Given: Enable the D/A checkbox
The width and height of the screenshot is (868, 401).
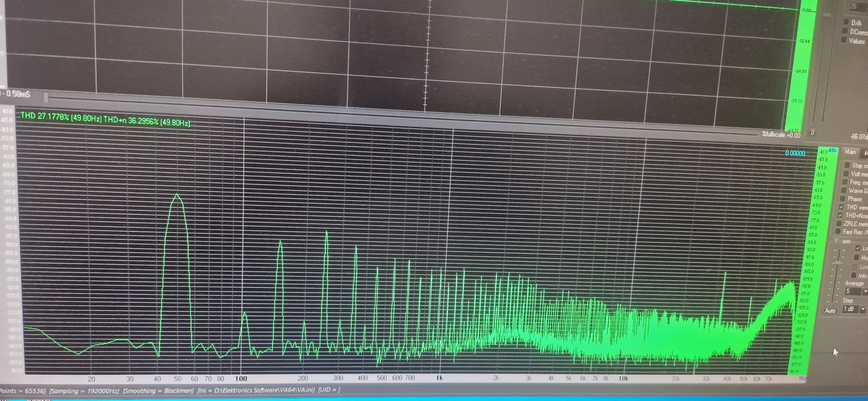Looking at the screenshot, I should pos(846,22).
